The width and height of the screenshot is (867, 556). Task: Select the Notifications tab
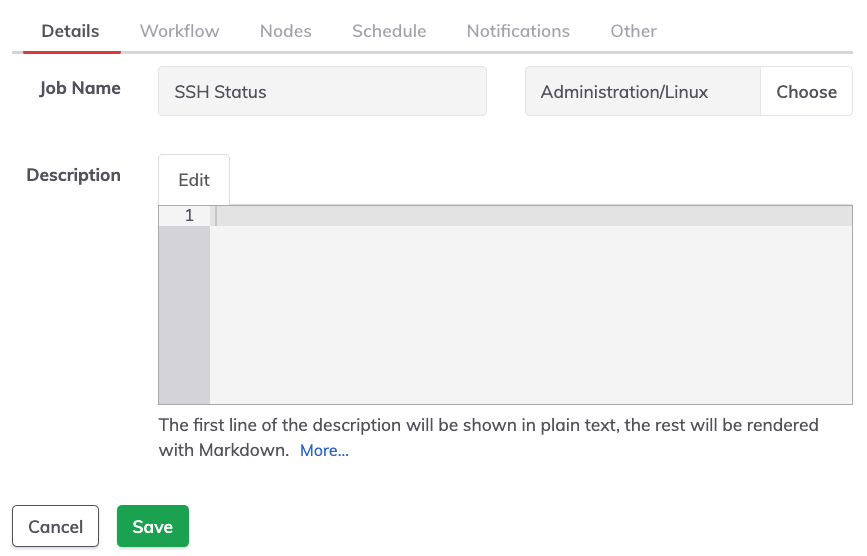coord(518,31)
